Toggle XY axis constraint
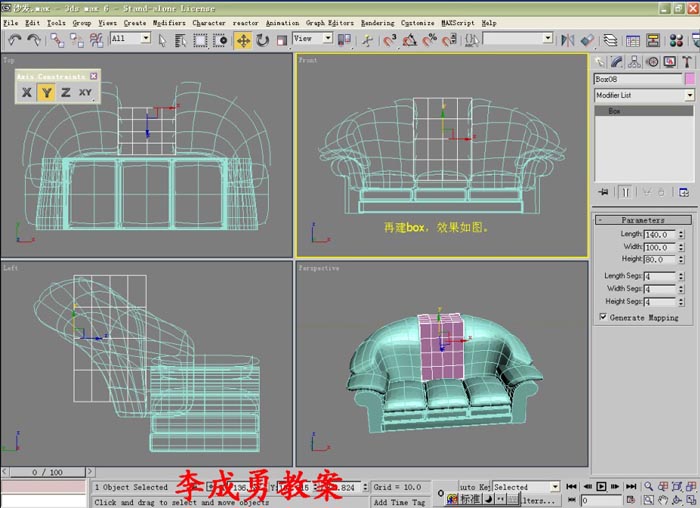The height and width of the screenshot is (508, 700). point(85,92)
